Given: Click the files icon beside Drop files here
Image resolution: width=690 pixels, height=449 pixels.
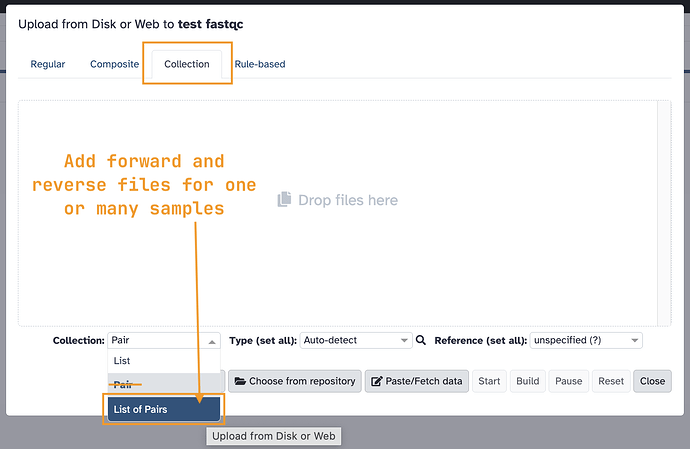Looking at the screenshot, I should click(x=284, y=199).
